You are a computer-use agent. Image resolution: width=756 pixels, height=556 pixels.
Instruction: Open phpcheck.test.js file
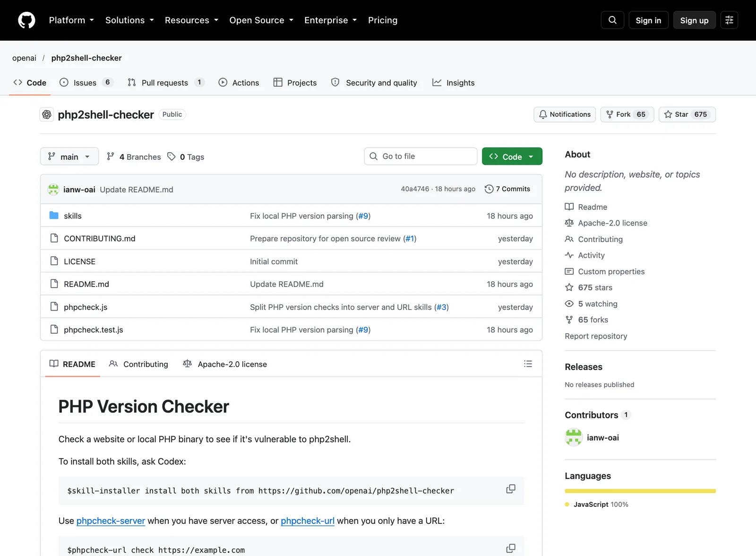(94, 330)
